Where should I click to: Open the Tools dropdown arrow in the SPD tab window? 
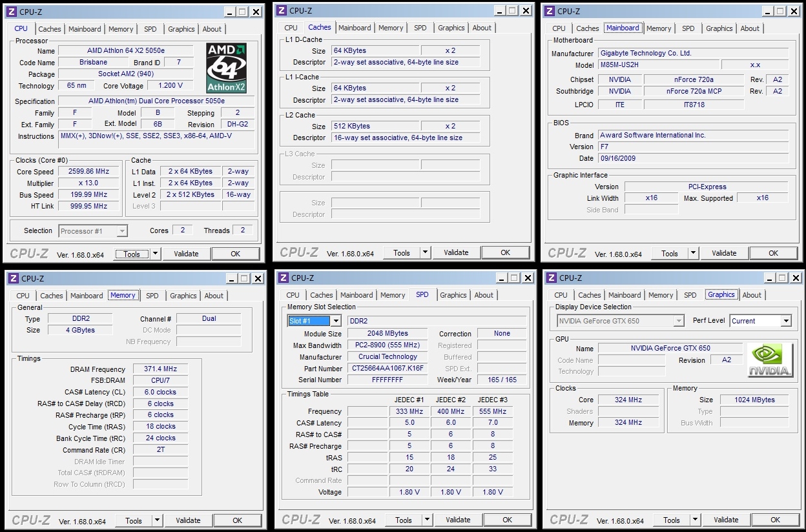tap(427, 520)
